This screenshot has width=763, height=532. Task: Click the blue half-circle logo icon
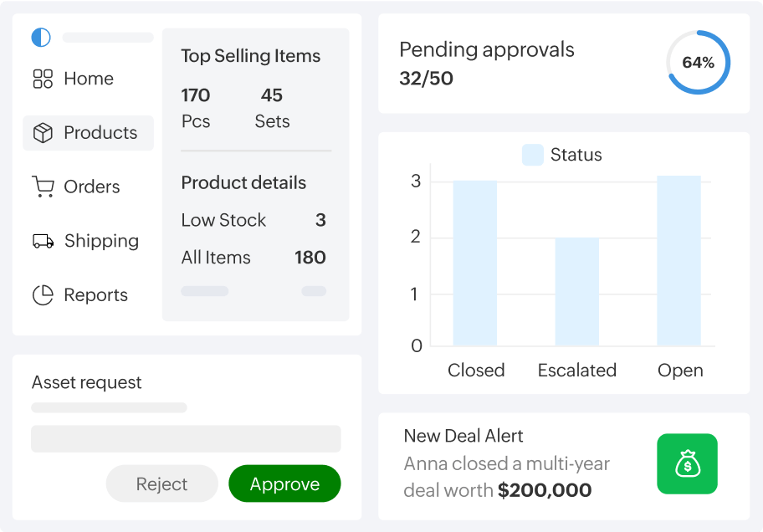[x=40, y=37]
